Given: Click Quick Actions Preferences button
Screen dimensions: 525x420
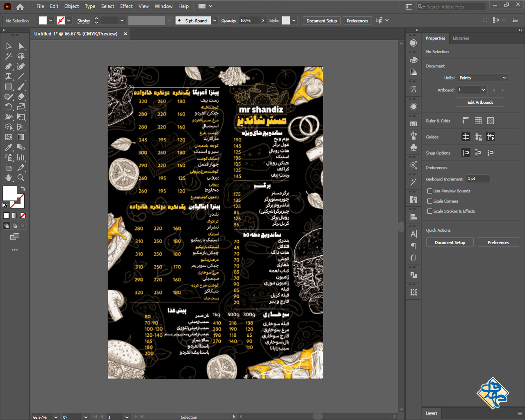Looking at the screenshot, I should [x=498, y=242].
